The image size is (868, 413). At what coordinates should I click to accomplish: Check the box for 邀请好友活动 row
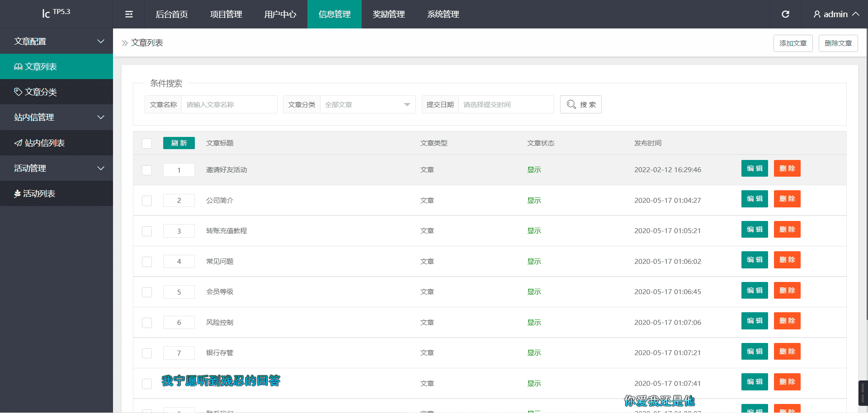tap(147, 170)
